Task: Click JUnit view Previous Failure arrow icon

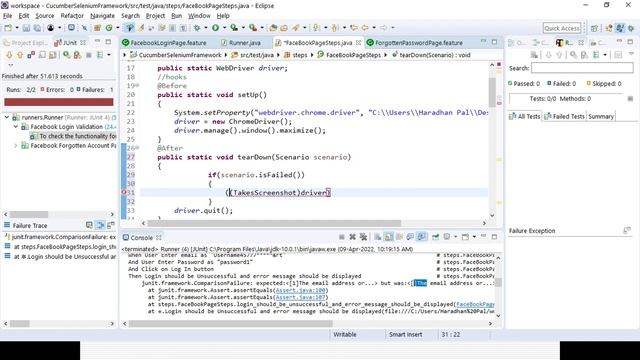Action: click(x=20, y=55)
